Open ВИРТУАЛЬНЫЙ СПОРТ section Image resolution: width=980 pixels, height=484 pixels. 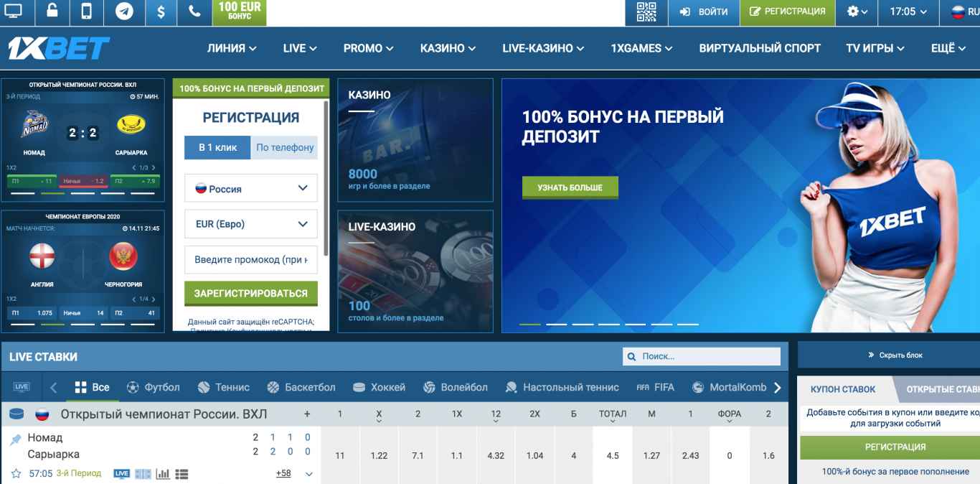click(x=760, y=48)
